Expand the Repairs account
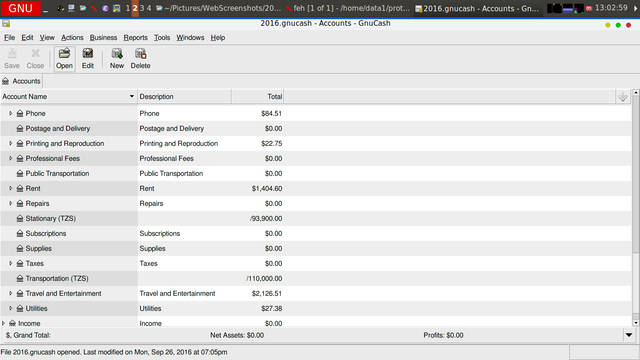This screenshot has width=640, height=360. [11, 203]
